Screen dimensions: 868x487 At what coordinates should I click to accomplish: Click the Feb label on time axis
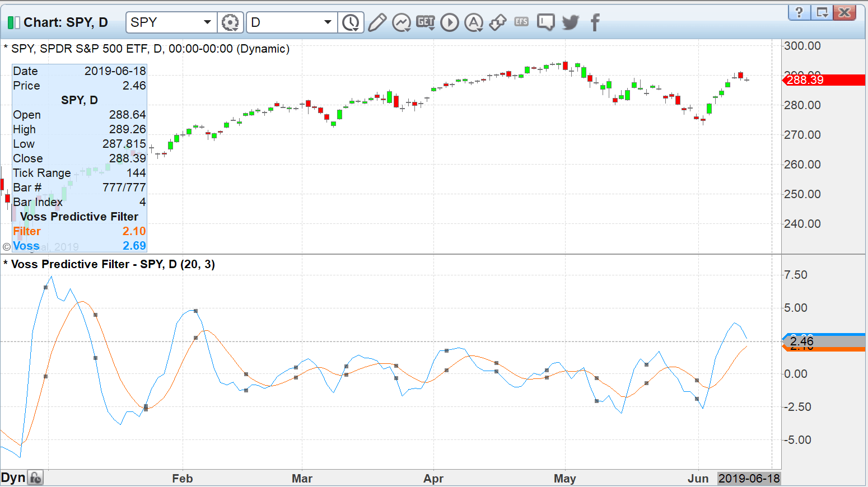click(183, 479)
